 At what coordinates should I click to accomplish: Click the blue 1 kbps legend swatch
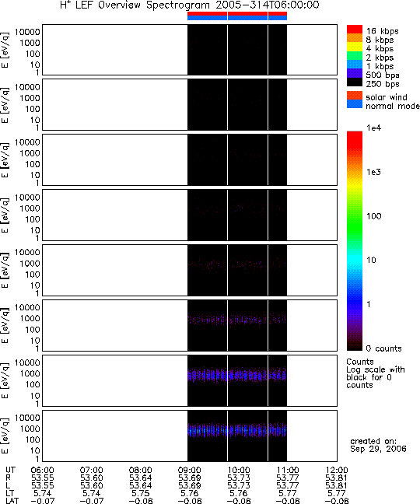click(x=355, y=64)
